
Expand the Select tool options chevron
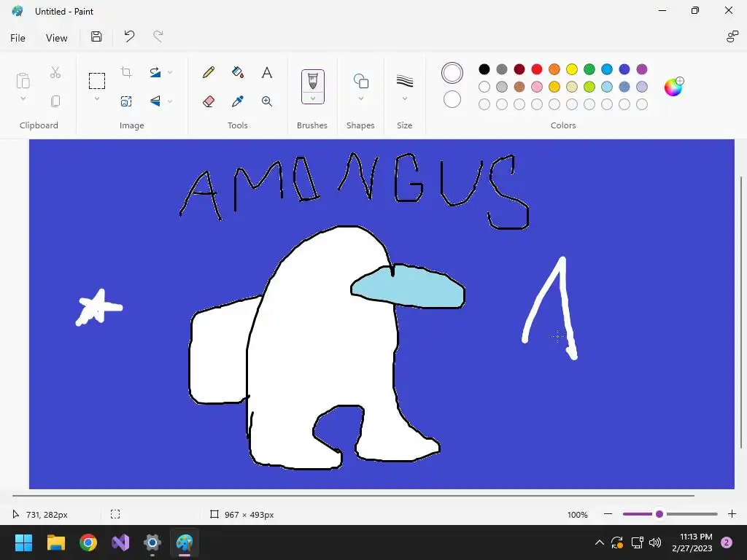[97, 98]
